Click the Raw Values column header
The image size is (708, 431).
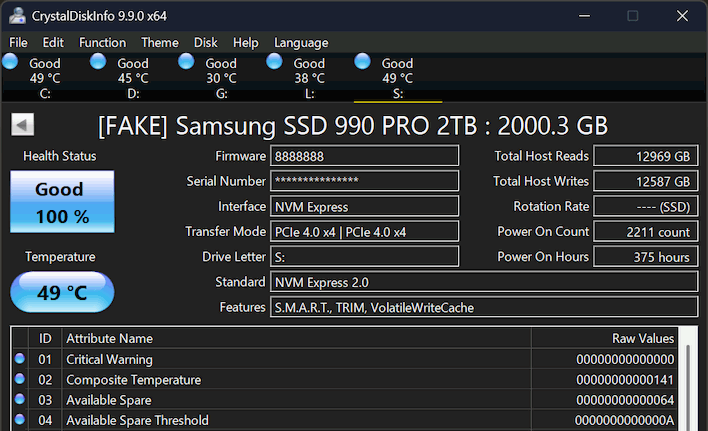click(604, 338)
